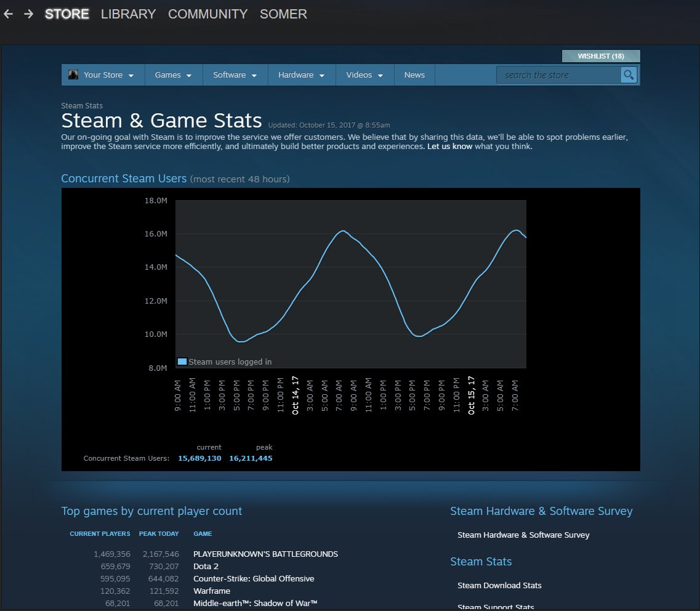Open PLAYERUNKNOWN'S BATTLEGROUNDS game link
This screenshot has height=611, width=700.
[265, 554]
